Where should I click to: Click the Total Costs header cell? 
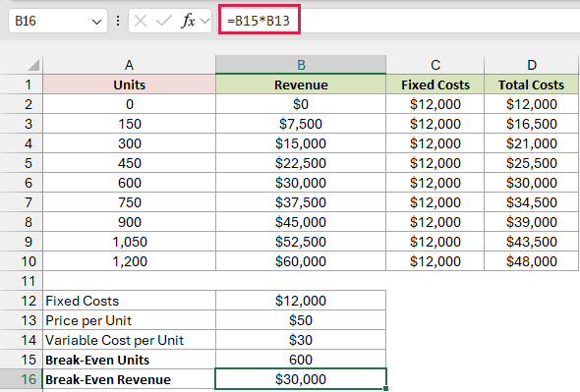(531, 84)
